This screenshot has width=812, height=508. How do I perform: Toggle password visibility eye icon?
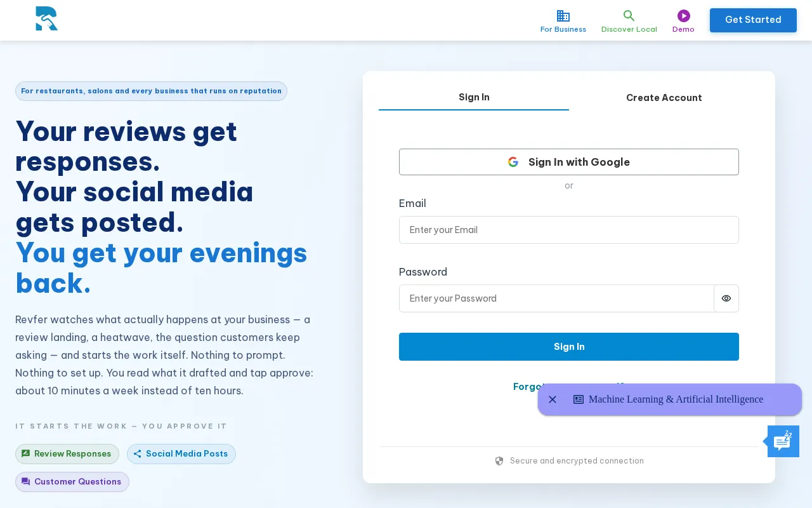coord(726,298)
